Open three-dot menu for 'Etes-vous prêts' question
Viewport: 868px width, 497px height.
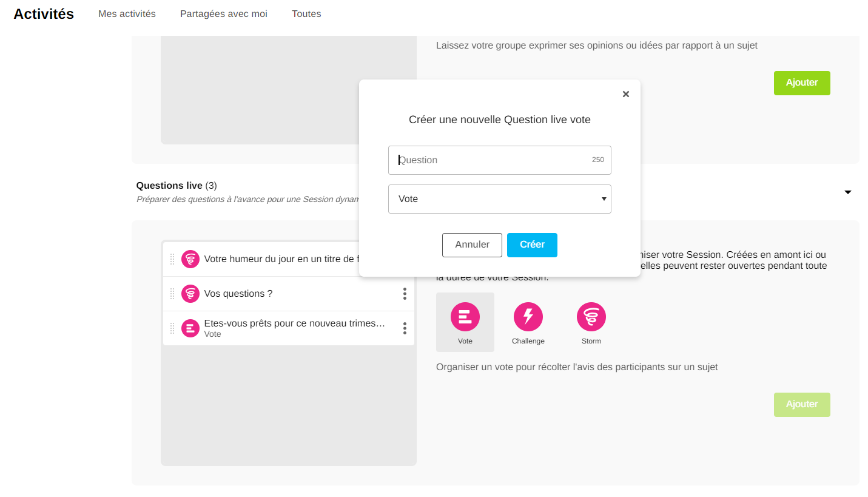[x=405, y=328]
